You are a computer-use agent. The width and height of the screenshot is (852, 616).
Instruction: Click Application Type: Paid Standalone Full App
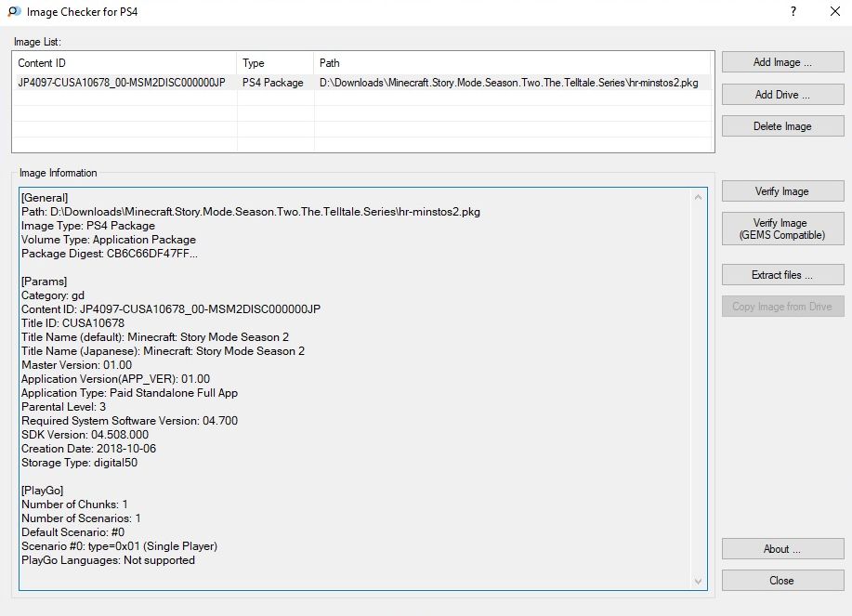click(129, 393)
